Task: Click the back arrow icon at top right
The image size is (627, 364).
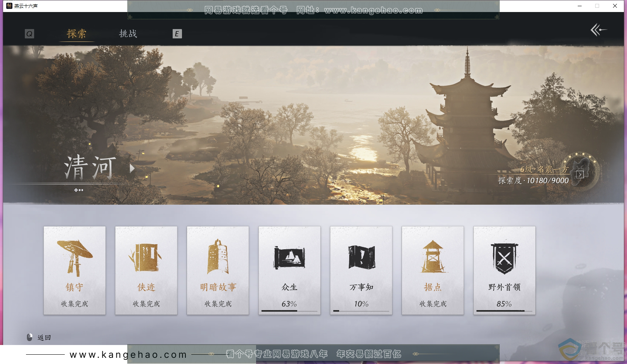Action: click(x=598, y=30)
